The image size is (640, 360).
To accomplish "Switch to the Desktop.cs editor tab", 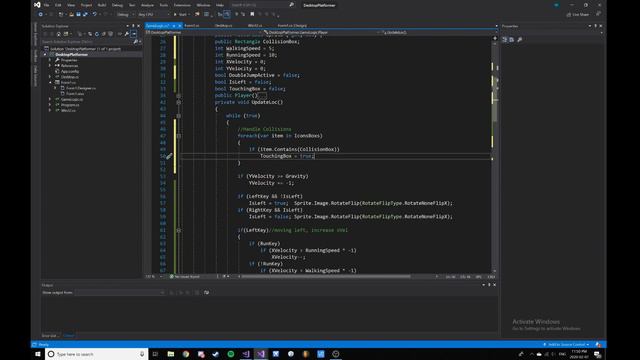I will click(x=223, y=26).
